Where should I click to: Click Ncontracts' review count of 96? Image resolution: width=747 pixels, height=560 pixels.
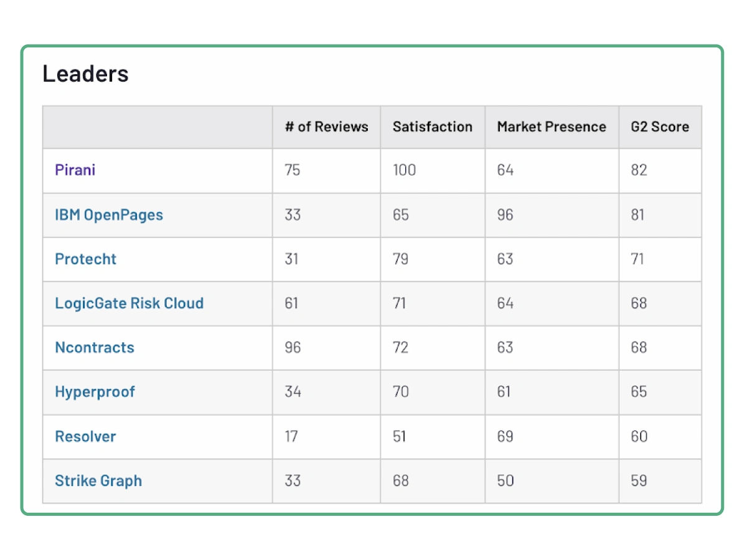coord(293,347)
